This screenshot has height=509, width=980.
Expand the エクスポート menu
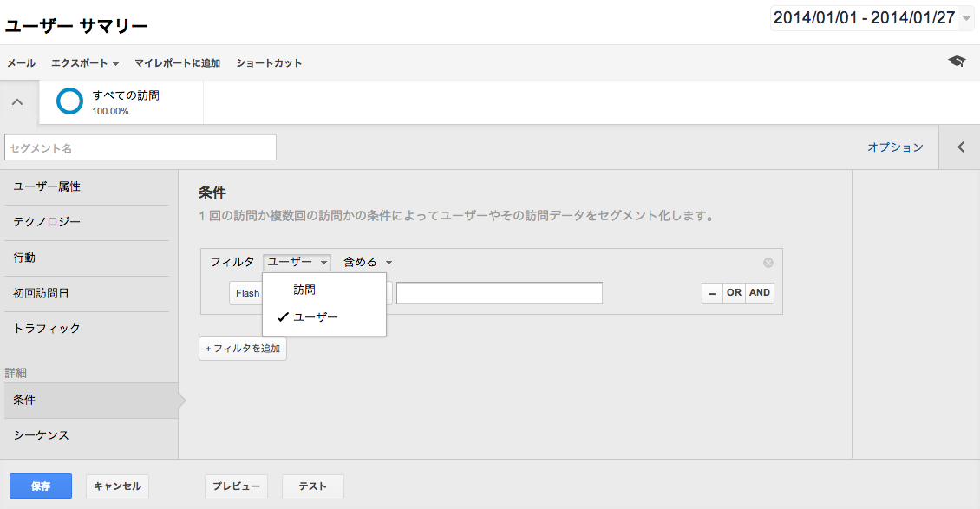pos(85,63)
